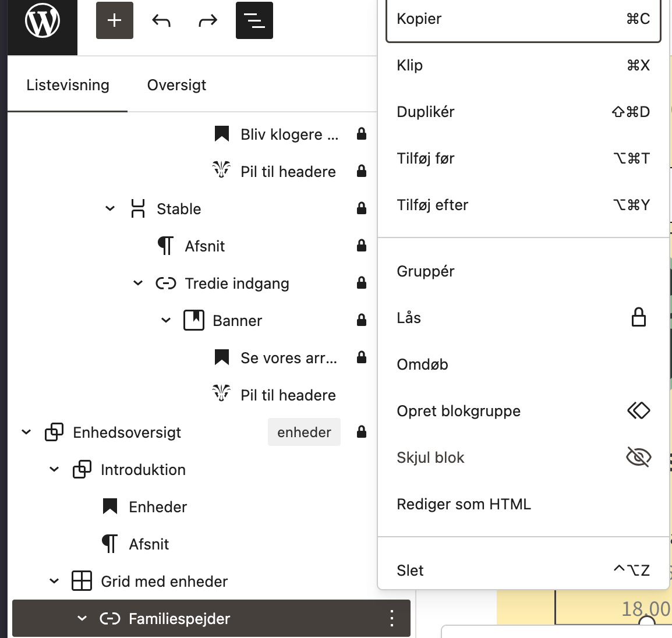
Task: Open the block inserter plus button
Action: click(115, 21)
